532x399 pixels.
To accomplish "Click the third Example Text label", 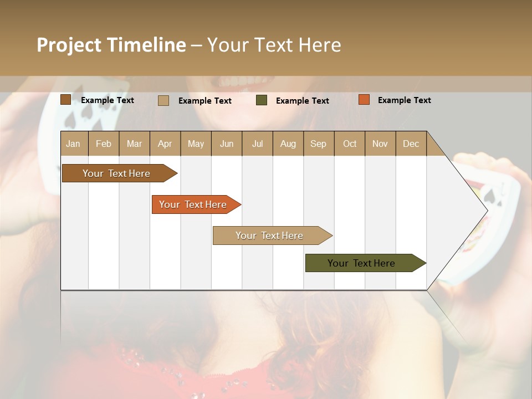I will (303, 100).
